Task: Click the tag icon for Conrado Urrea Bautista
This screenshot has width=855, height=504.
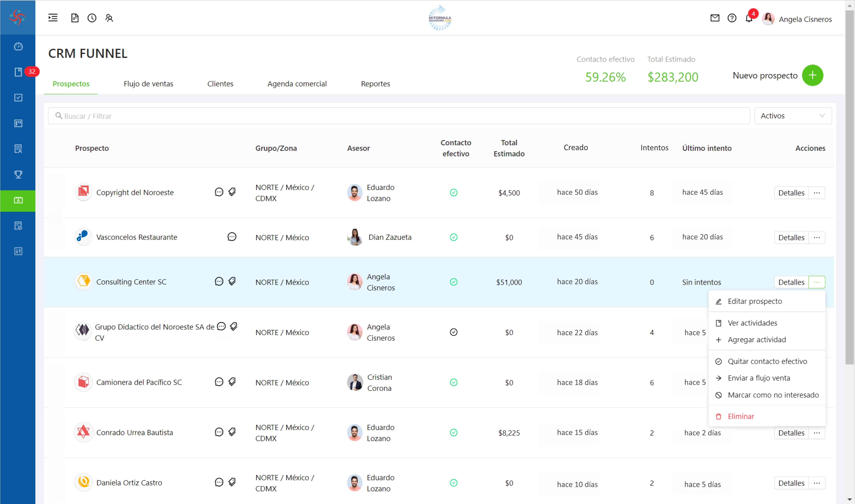Action: point(232,432)
